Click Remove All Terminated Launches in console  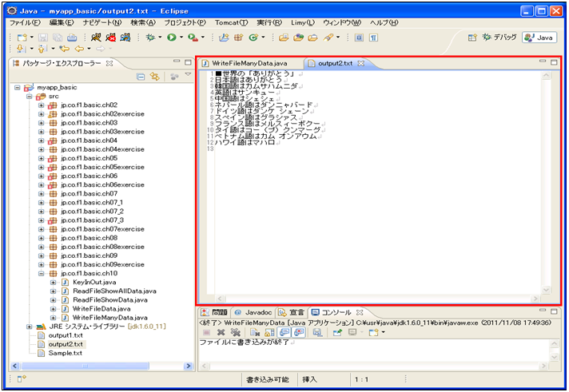236,332
